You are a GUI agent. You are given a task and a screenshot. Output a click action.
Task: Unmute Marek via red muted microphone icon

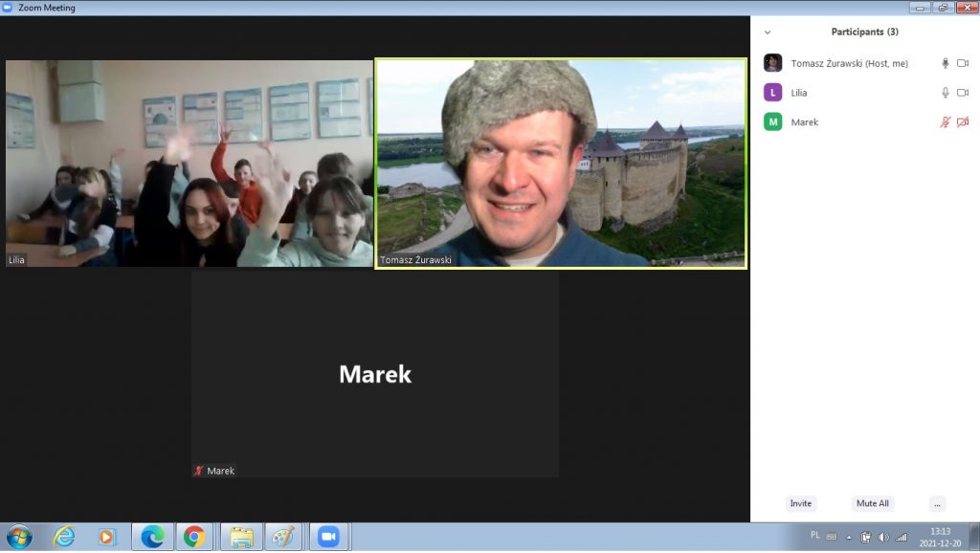tap(946, 122)
